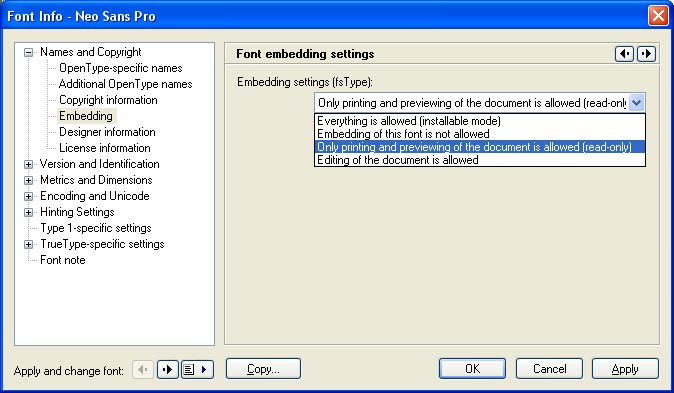Apply and switch to next font arrow
This screenshot has height=393, width=674.
coord(167,369)
